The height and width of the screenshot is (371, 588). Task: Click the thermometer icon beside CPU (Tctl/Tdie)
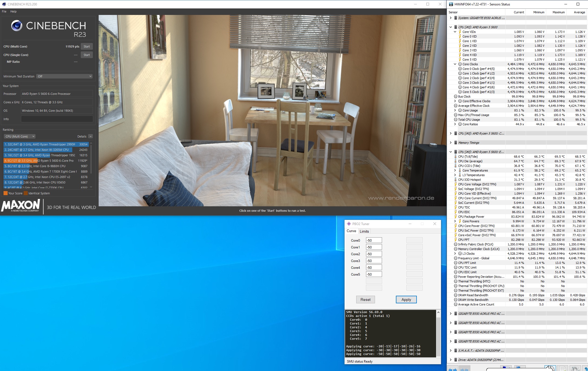point(456,157)
